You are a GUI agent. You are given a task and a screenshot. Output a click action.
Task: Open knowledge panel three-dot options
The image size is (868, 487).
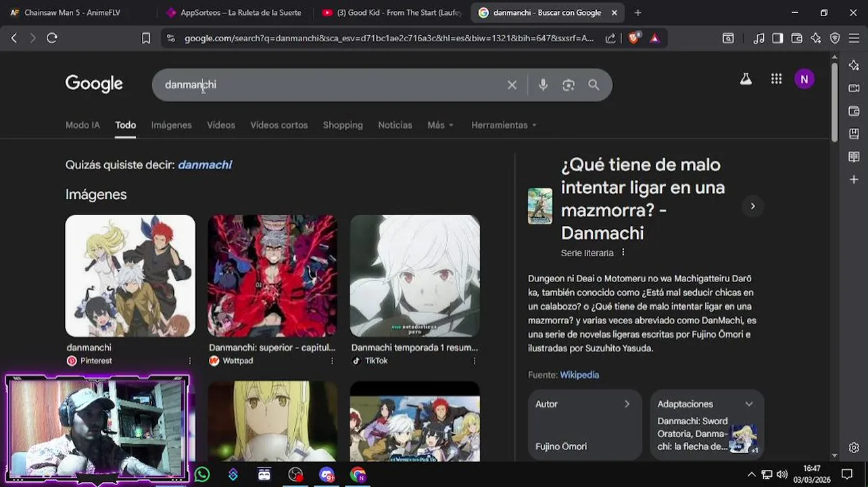click(623, 252)
